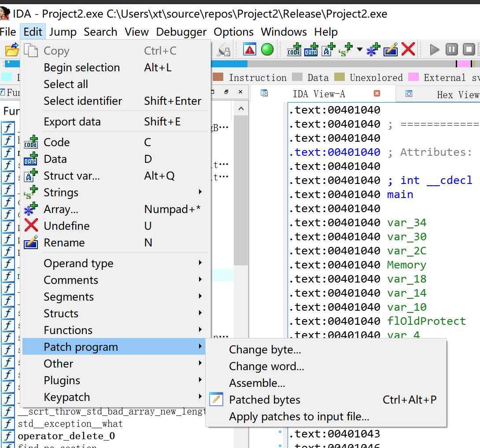Switch to the Hex View tab
480x448 pixels.
click(439, 94)
